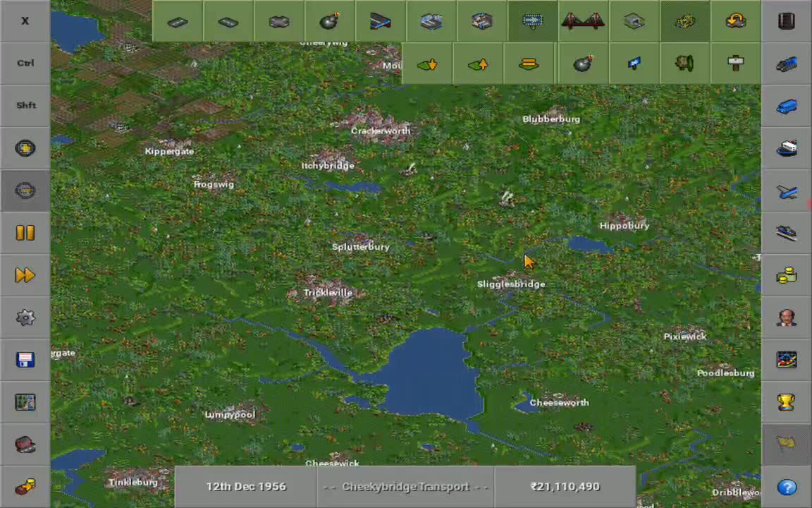
Task: Click the Cheeseworth town label
Action: (559, 403)
